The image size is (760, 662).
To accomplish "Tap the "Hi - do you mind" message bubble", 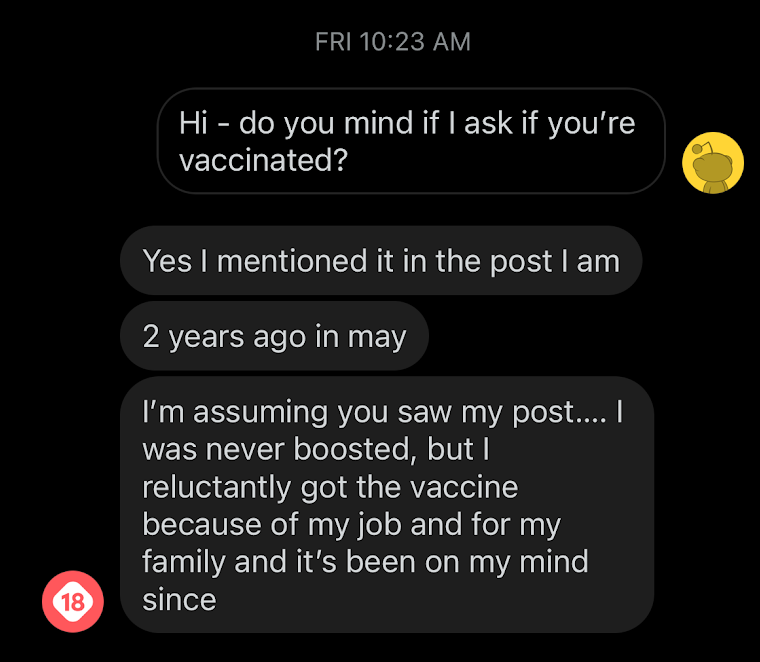I will click(x=411, y=141).
